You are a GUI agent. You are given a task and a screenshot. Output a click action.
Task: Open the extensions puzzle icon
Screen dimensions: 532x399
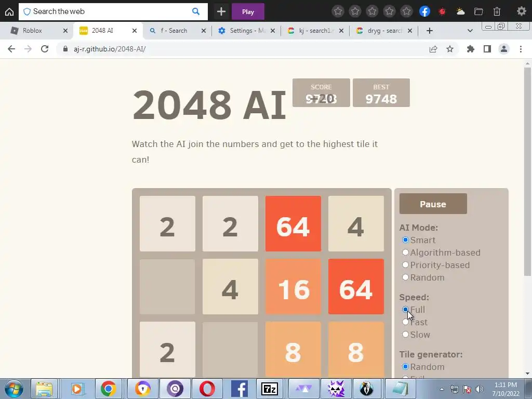pos(470,49)
